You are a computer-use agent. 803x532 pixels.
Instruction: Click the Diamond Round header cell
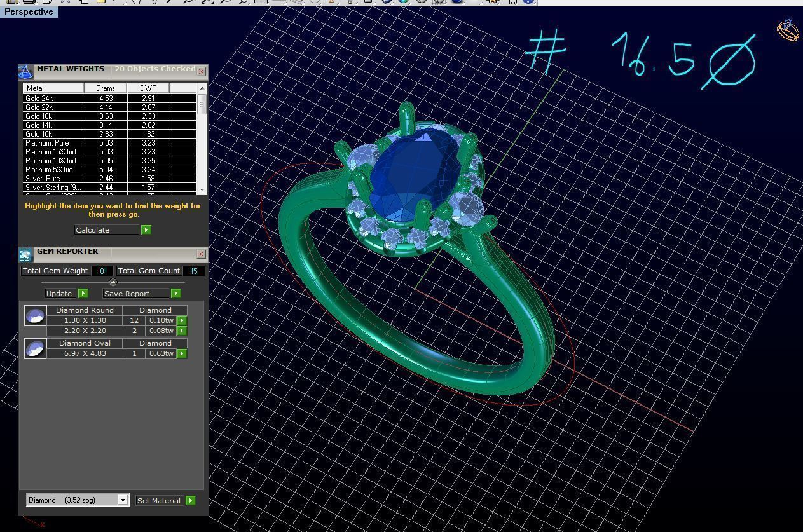[85, 310]
